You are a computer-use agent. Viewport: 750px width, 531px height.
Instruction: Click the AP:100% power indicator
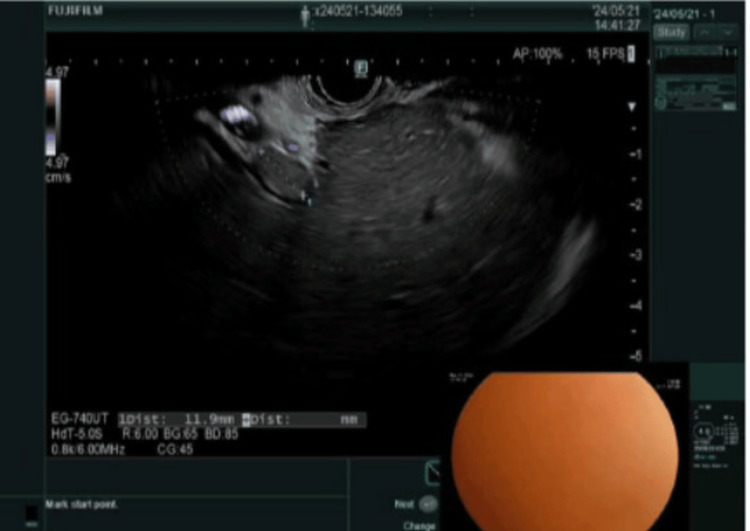537,54
